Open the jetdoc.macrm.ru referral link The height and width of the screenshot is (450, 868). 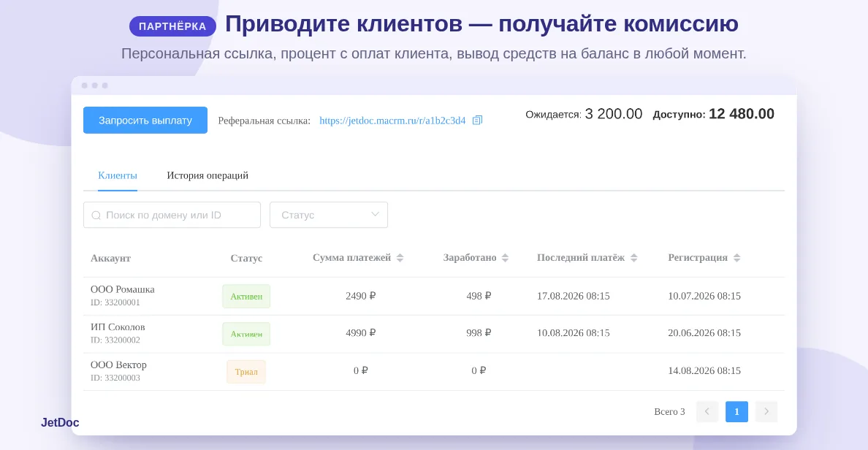(x=392, y=121)
